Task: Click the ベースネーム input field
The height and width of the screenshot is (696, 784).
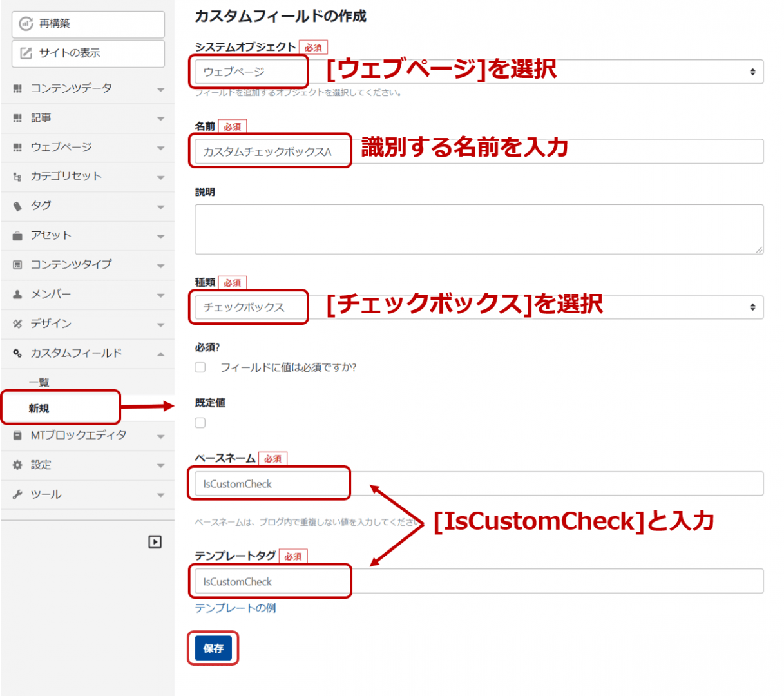Action: (x=479, y=484)
